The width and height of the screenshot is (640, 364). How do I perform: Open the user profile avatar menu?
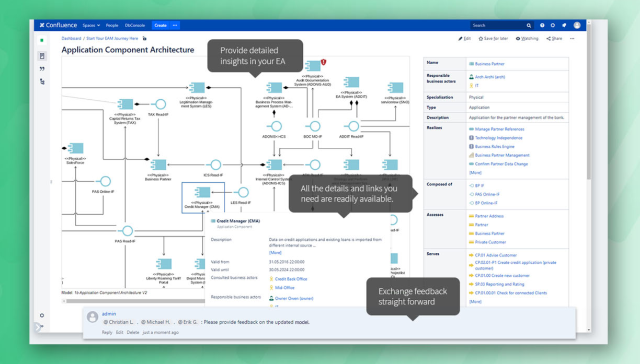(x=577, y=25)
